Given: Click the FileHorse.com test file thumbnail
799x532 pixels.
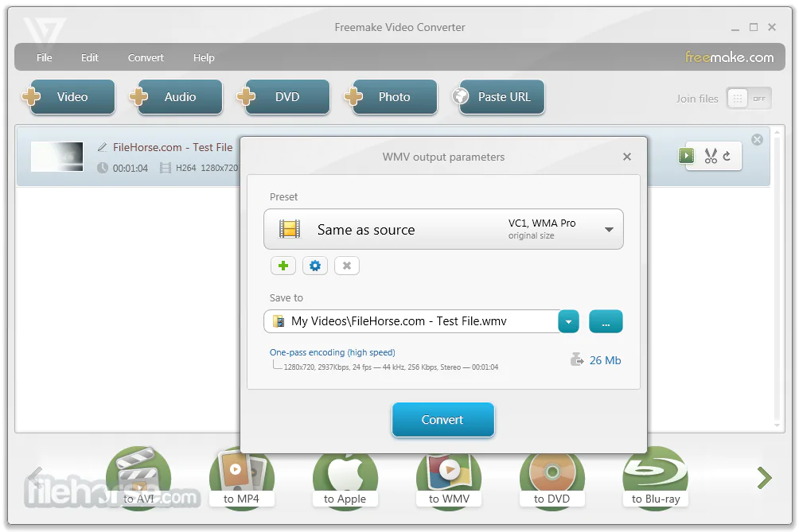Looking at the screenshot, I should [57, 157].
